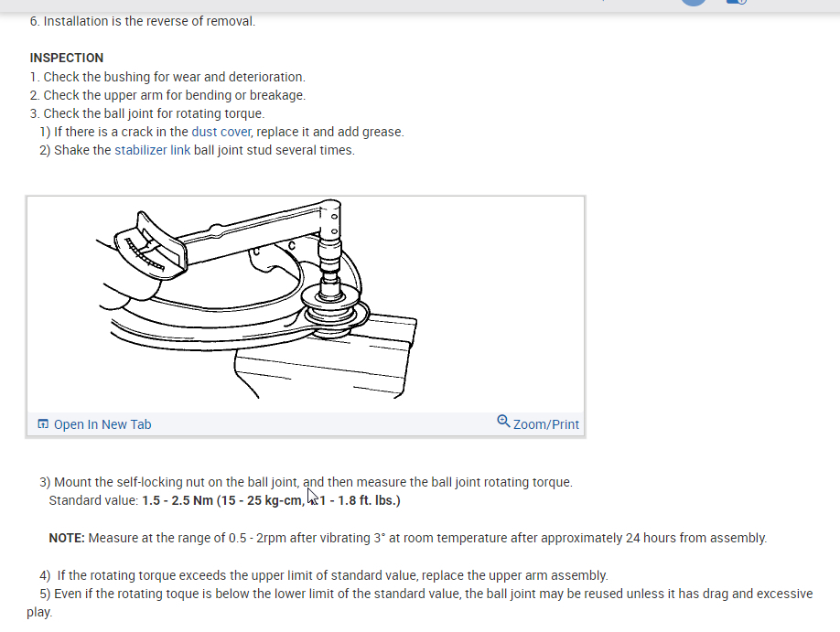Open the dust cover link

(x=221, y=132)
